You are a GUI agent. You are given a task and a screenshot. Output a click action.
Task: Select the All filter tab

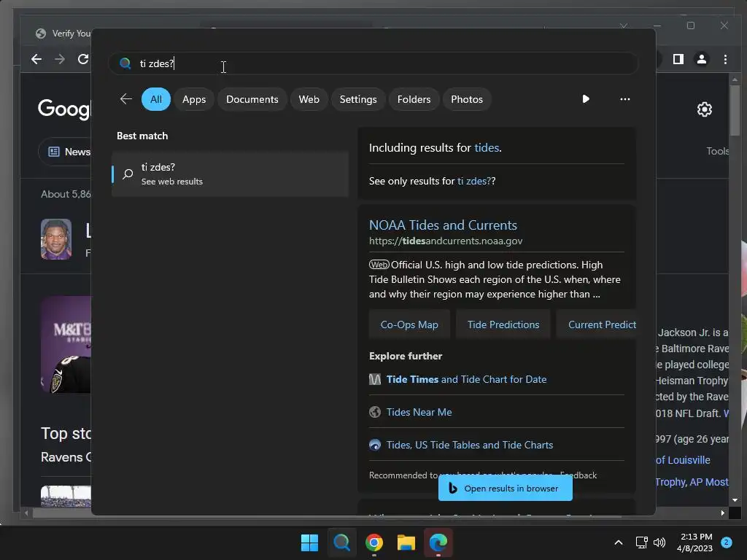point(156,99)
